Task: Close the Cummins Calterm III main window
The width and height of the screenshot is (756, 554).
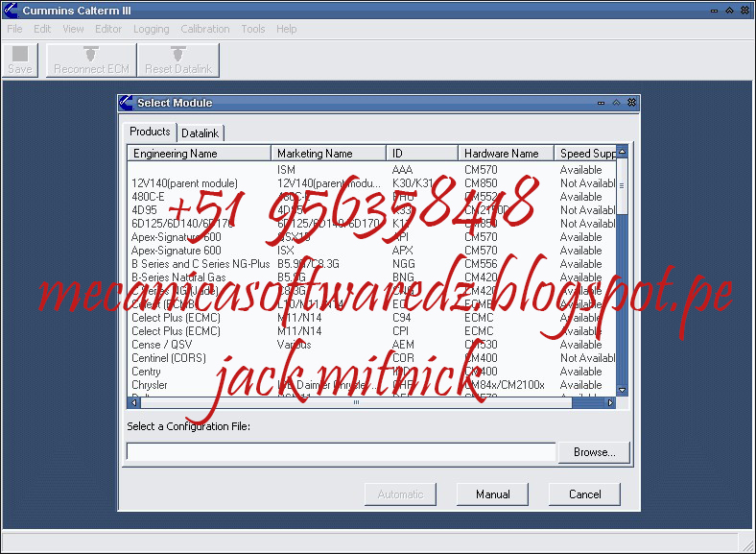Action: coord(744,11)
